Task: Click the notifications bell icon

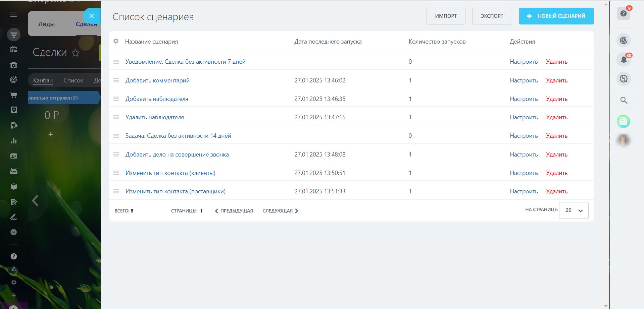Action: click(x=624, y=60)
